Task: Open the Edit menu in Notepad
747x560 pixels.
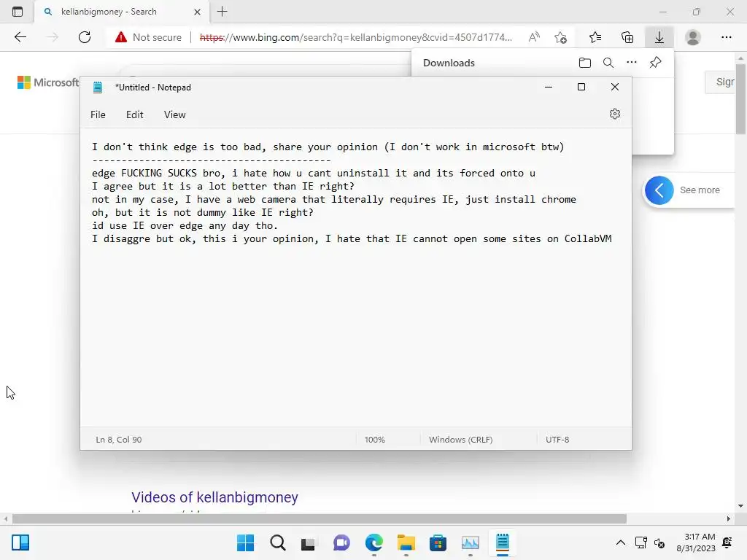Action: (134, 114)
